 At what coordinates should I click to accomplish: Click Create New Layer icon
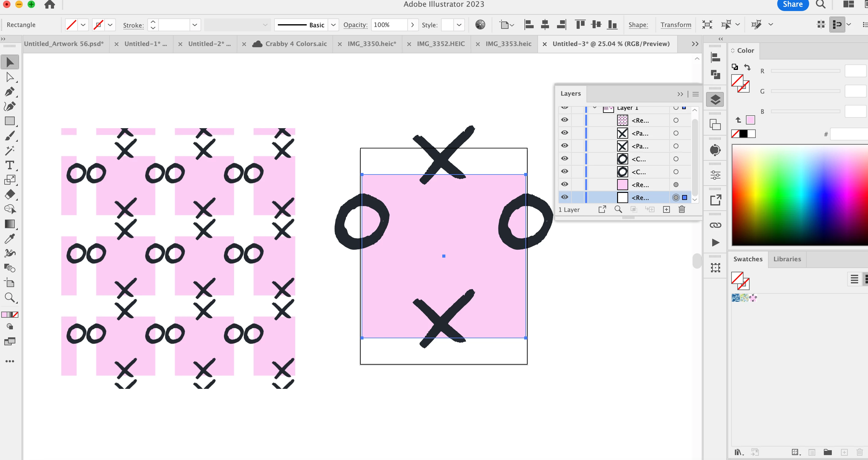(x=666, y=209)
